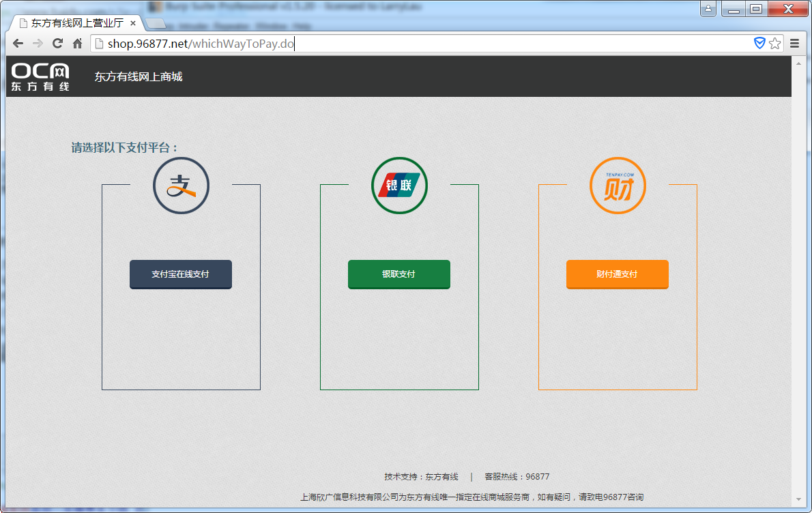Click the 技术支持：东方有线 footer text

click(421, 477)
